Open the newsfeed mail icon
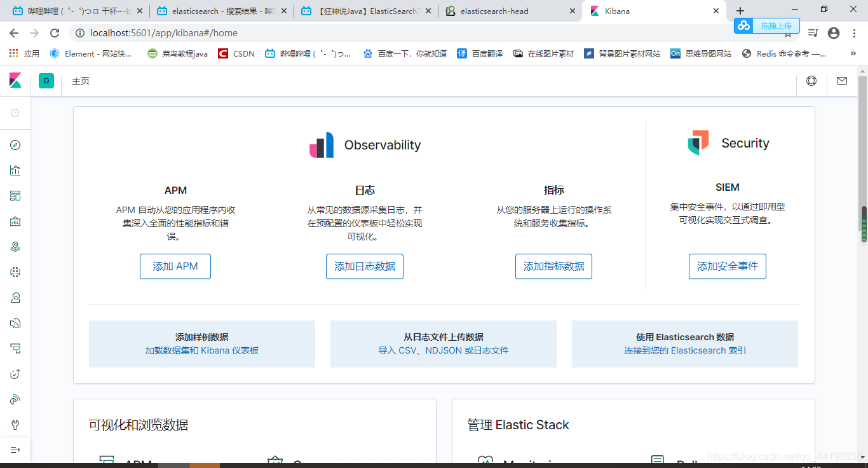 [842, 81]
